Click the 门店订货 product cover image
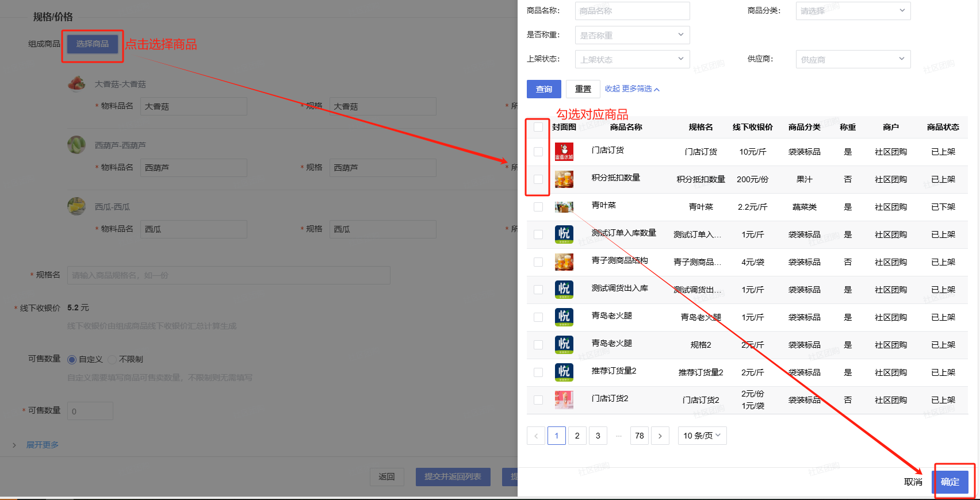Viewport: 980px width, 500px height. pos(564,152)
